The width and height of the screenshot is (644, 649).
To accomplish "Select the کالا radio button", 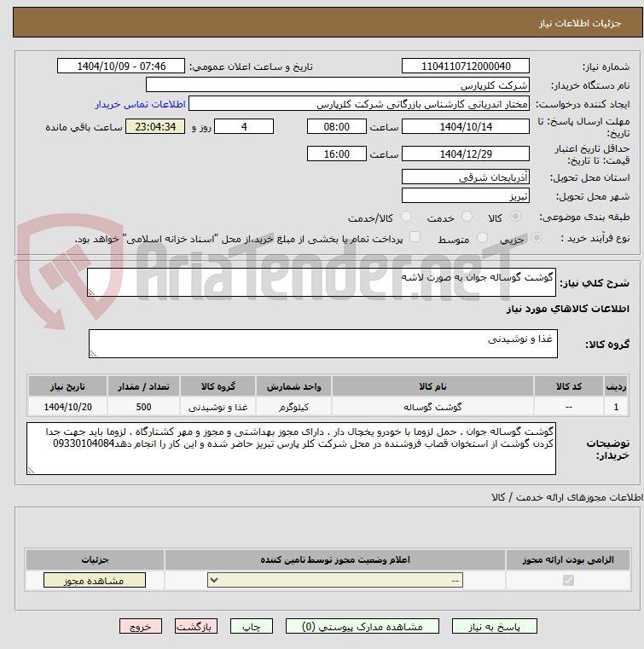I will [516, 216].
